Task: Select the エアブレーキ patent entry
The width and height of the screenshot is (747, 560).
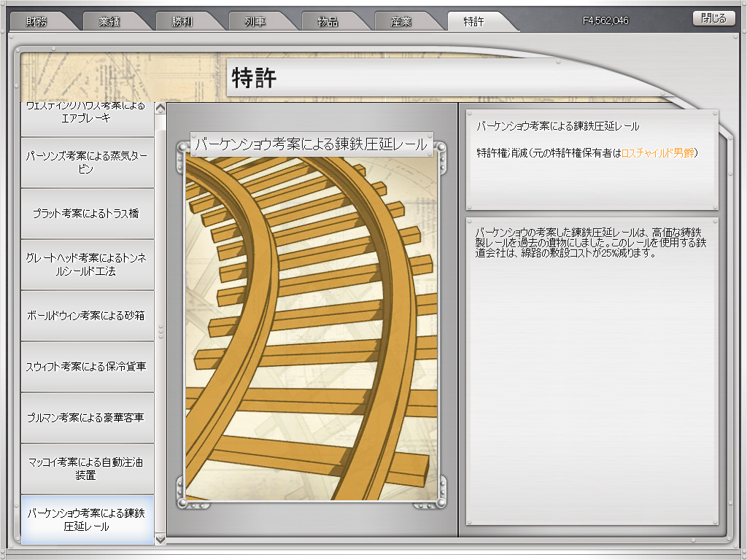Action: [88, 119]
